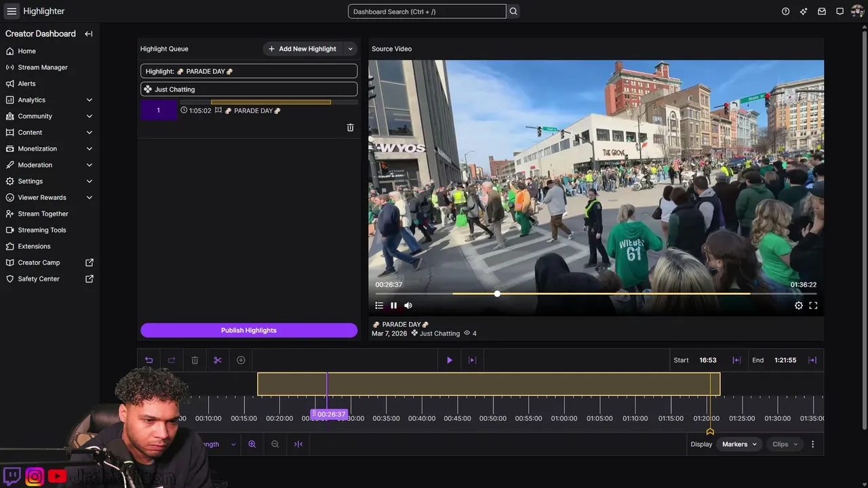The width and height of the screenshot is (868, 488).
Task: Open the Markers display dropdown
Action: [x=739, y=444]
